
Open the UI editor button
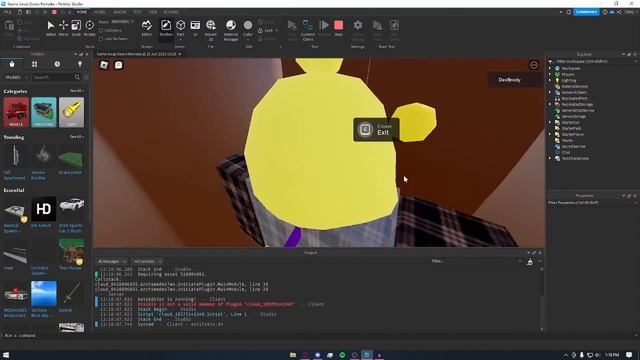click(195, 28)
